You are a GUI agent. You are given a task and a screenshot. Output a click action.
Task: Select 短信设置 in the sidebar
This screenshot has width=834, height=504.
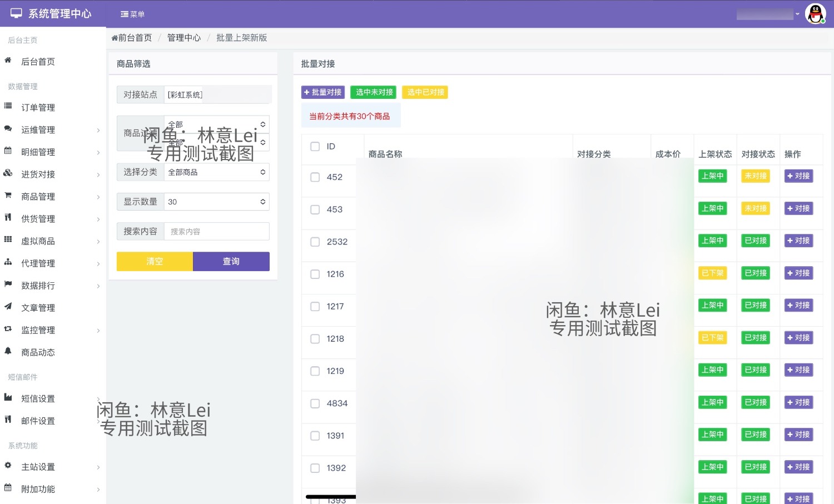click(38, 398)
